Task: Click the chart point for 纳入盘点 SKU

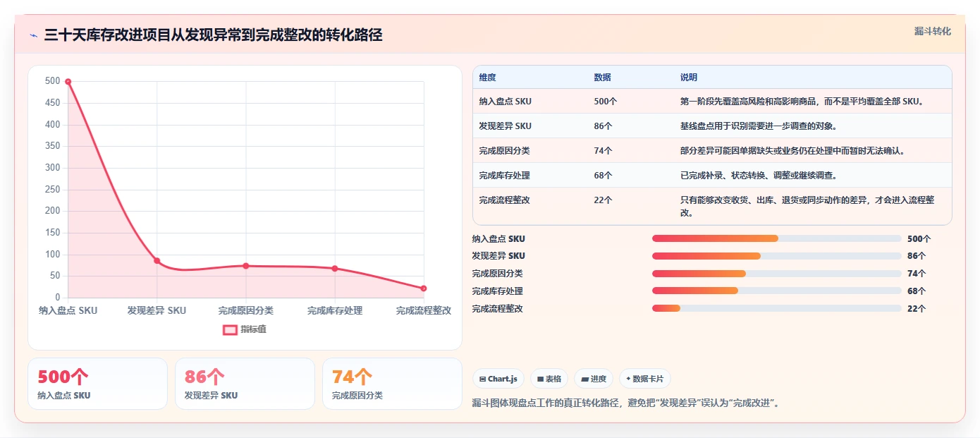Action: pyautogui.click(x=68, y=82)
